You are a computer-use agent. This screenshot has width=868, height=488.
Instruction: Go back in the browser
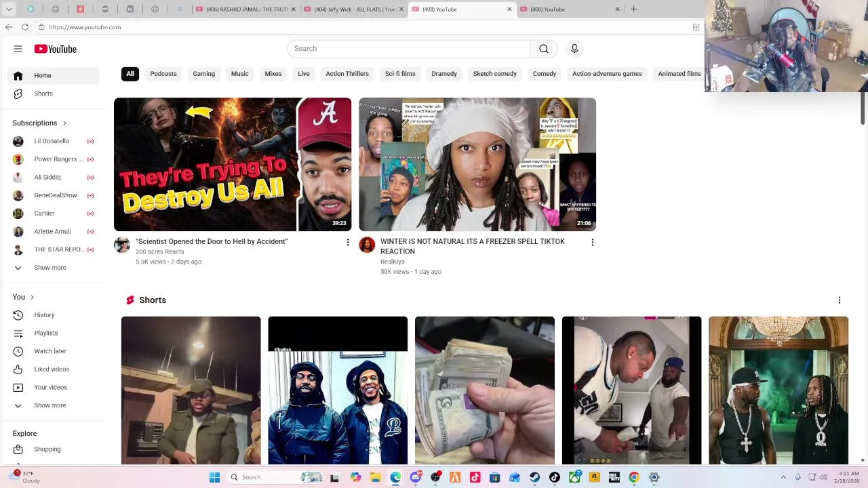coord(9,27)
